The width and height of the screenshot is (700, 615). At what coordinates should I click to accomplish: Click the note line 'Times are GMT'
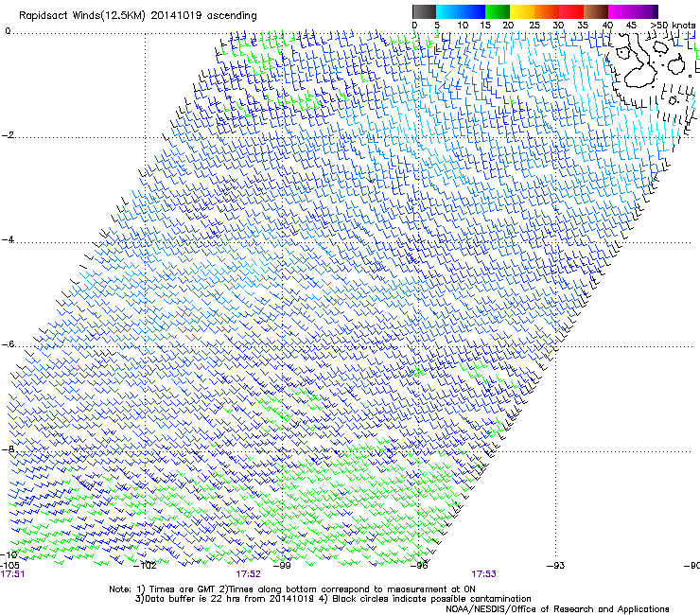(x=183, y=589)
